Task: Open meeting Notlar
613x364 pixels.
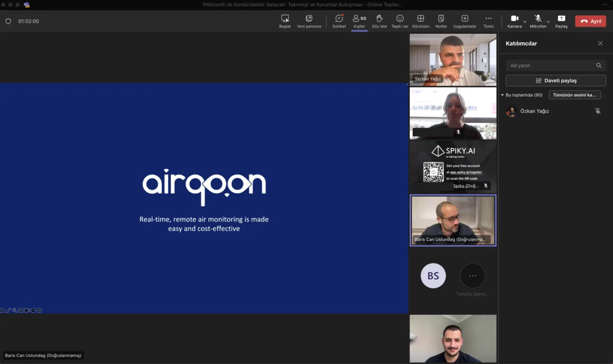Action: pyautogui.click(x=441, y=21)
